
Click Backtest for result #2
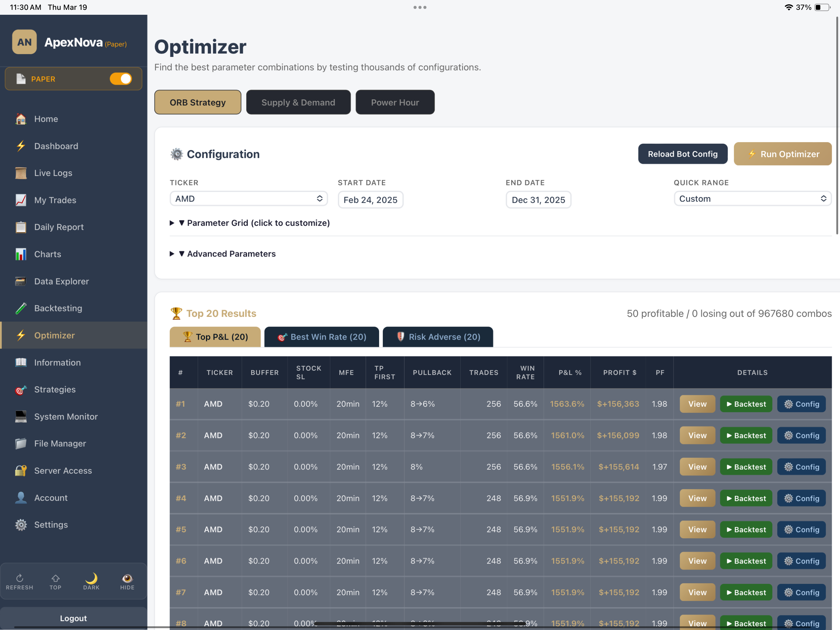tap(746, 436)
